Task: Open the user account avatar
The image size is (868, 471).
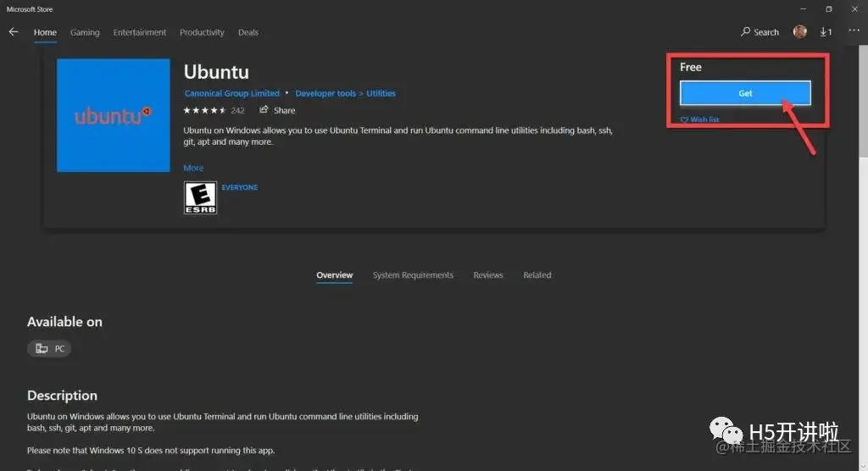Action: coord(800,32)
